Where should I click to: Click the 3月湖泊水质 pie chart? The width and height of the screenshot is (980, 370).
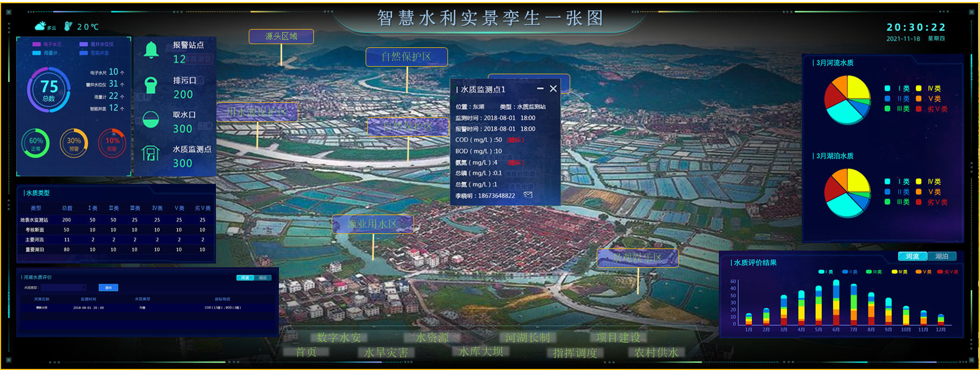click(848, 193)
